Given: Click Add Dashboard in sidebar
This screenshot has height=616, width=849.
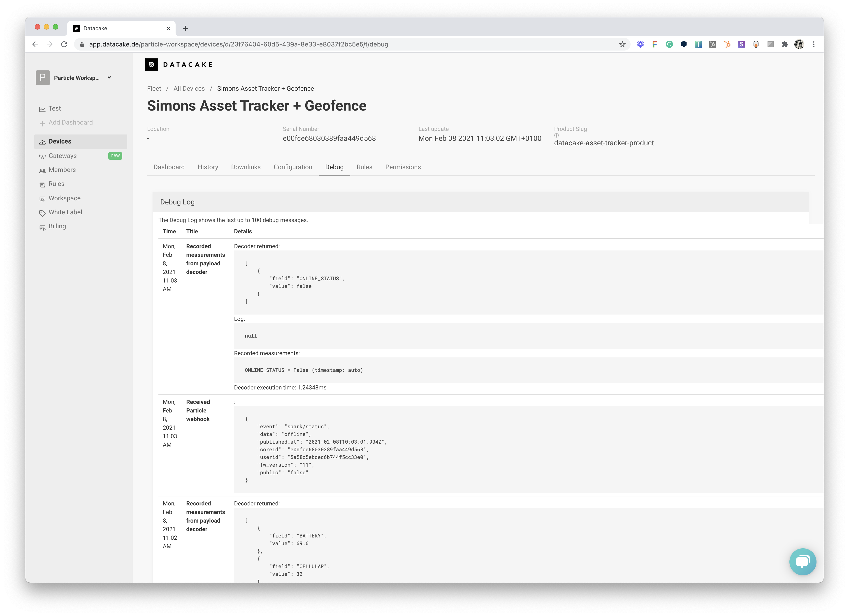Looking at the screenshot, I should (x=70, y=122).
